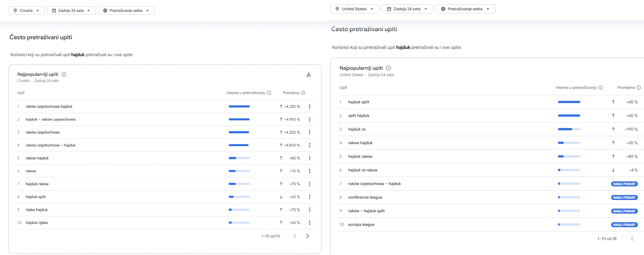This screenshot has height=255, width=644.
Task: Click interest bar for United States hajduk vs
Action: point(569,129)
